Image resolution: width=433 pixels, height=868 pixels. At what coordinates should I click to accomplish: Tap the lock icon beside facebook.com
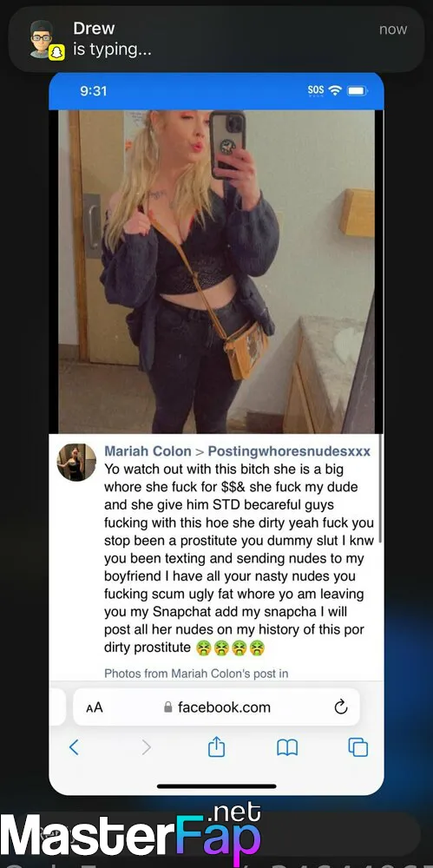tap(168, 707)
